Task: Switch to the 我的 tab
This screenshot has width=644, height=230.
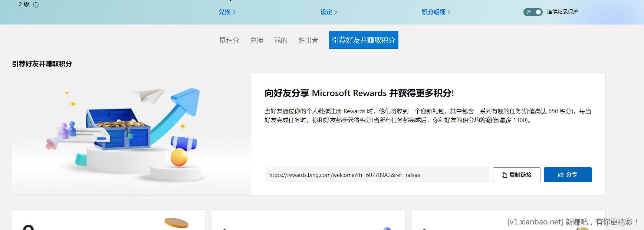Action: (281, 40)
